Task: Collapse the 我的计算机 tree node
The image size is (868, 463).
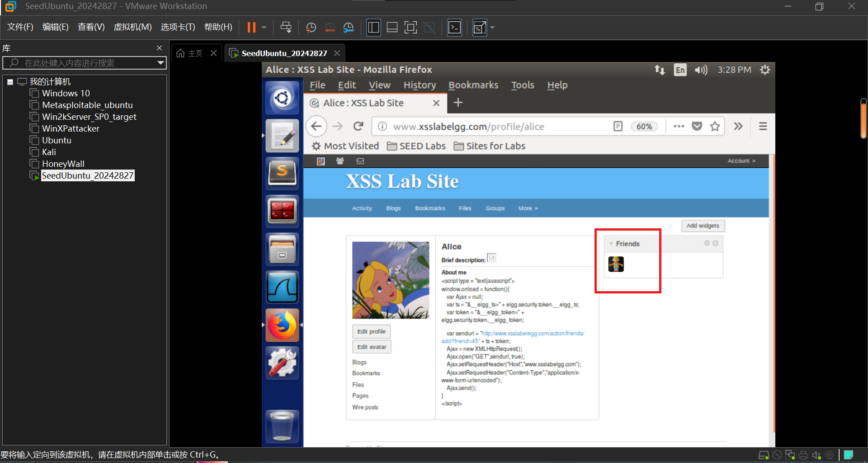Action: point(10,82)
